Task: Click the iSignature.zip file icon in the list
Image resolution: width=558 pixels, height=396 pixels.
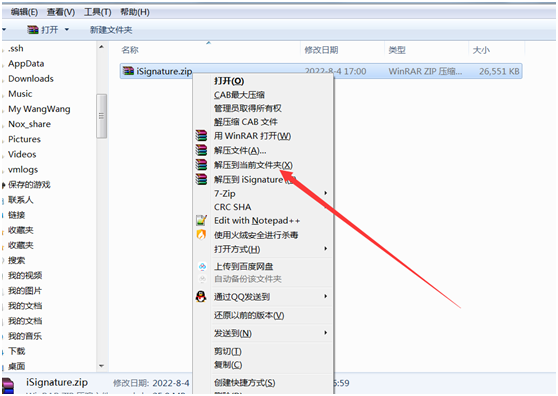Action: coord(128,71)
